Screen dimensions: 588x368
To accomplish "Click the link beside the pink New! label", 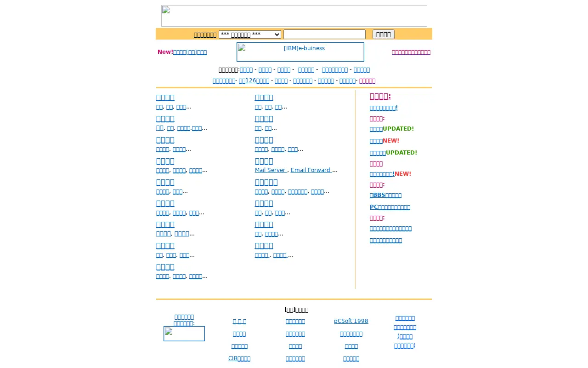I will (x=190, y=52).
